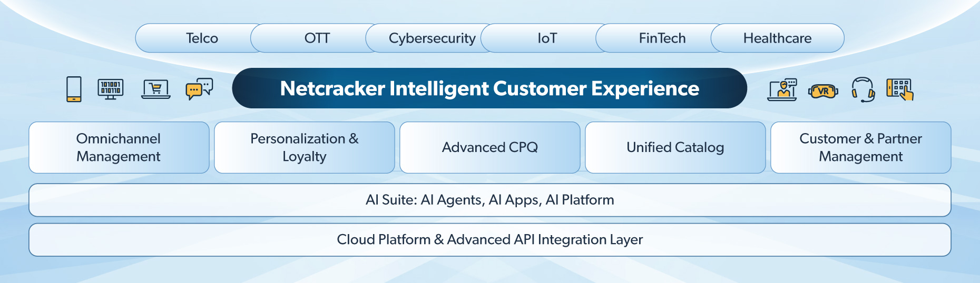Click the Unified Catalog box
Screen dimensions: 980x283
(x=675, y=147)
